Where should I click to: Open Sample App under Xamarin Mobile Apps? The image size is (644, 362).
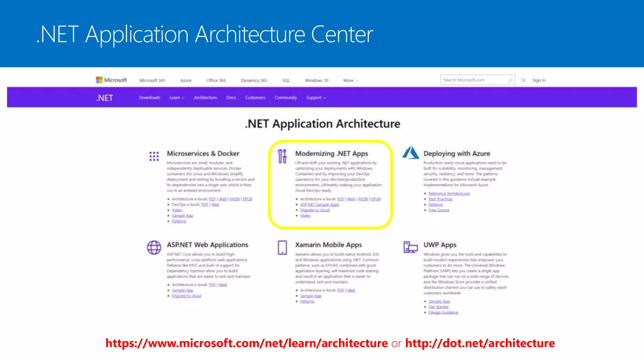(311, 296)
